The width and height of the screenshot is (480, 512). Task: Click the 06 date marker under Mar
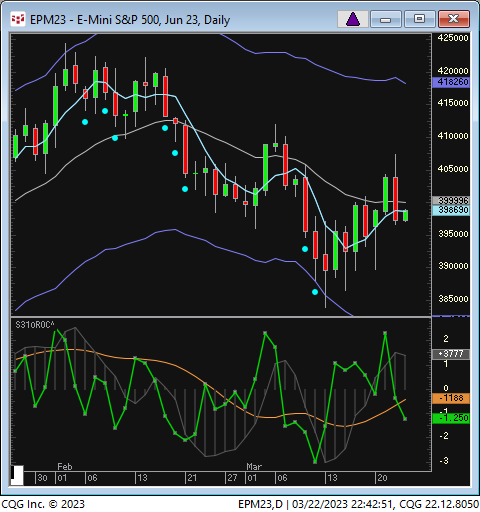282,478
